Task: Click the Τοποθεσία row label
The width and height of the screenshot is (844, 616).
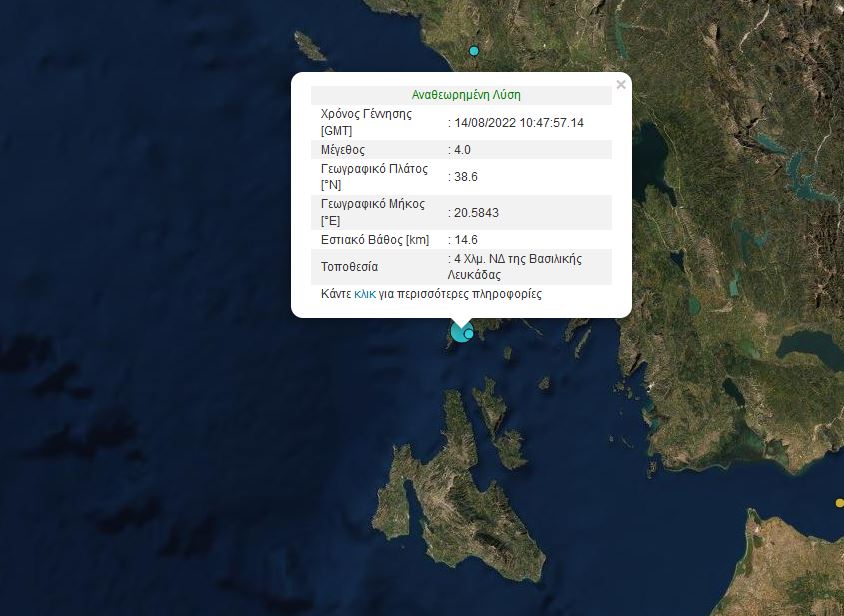Action: [350, 267]
